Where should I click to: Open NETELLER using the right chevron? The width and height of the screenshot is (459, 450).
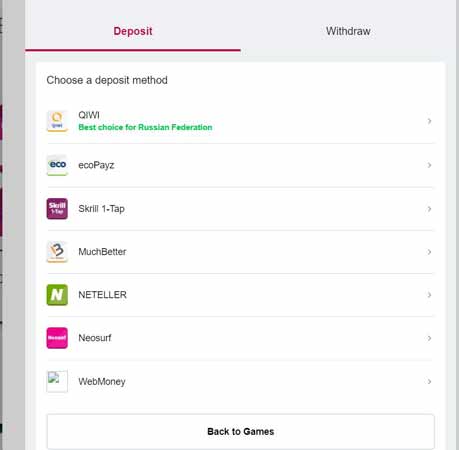click(x=429, y=295)
